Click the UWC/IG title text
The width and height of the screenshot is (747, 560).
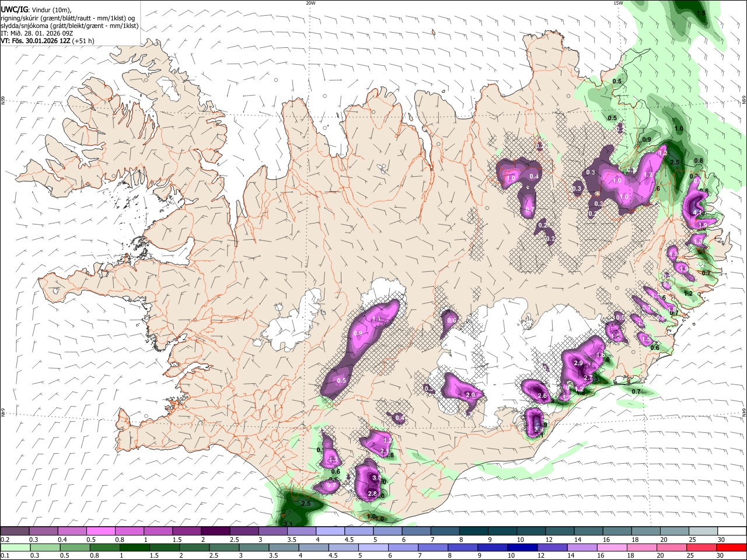(14, 10)
